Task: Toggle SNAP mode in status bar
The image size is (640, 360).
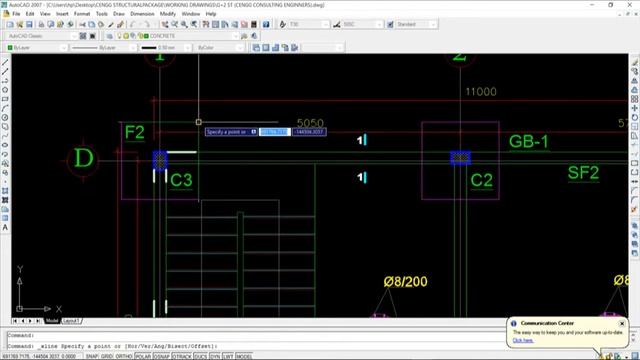Action: [x=92, y=356]
